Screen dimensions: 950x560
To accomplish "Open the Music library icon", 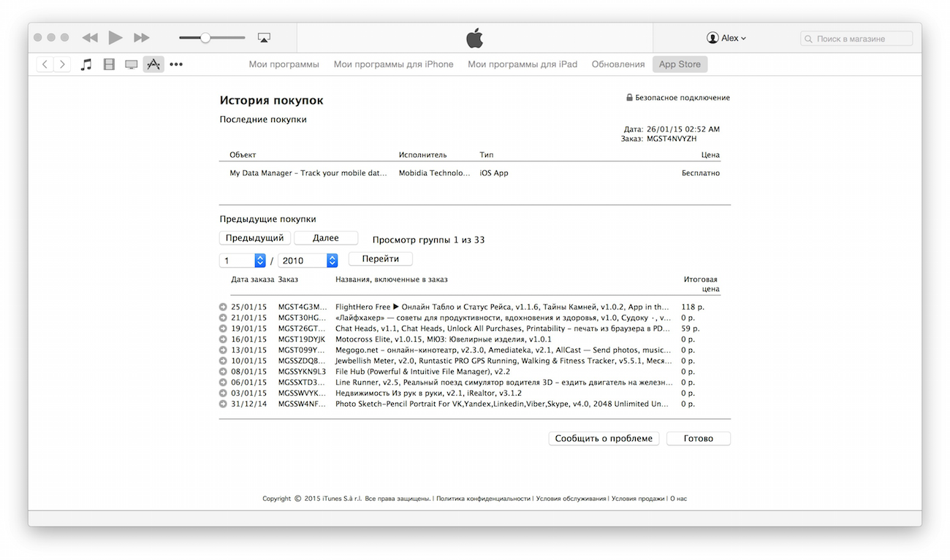I will pos(86,64).
